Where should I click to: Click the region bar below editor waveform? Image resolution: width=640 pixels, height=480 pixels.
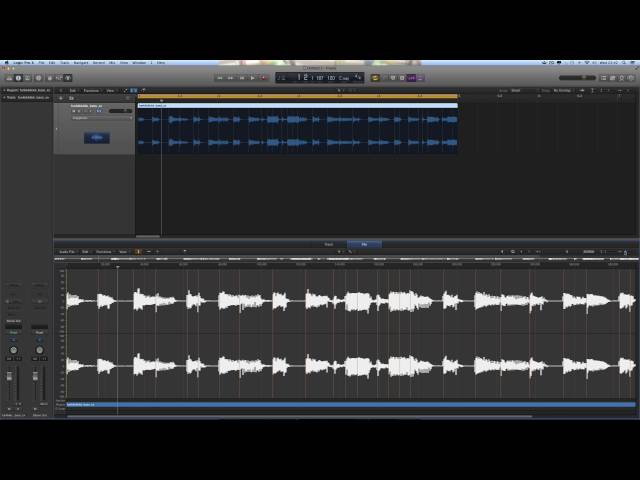pos(351,404)
